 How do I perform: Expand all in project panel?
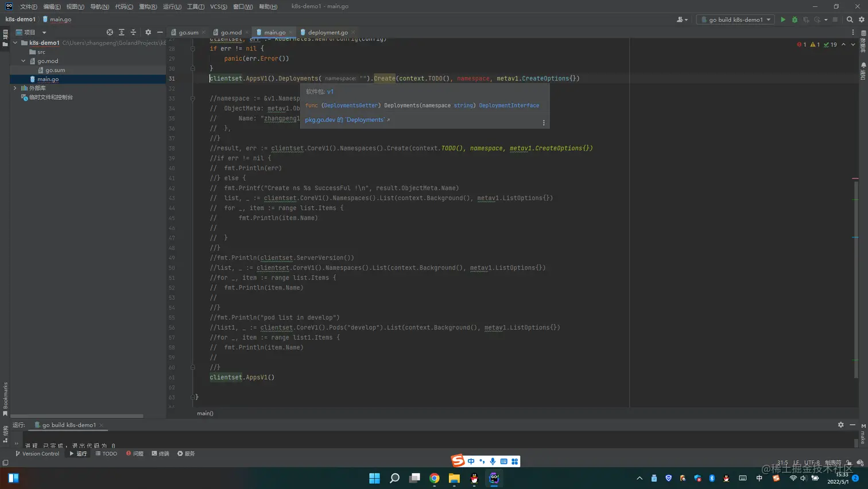121,32
